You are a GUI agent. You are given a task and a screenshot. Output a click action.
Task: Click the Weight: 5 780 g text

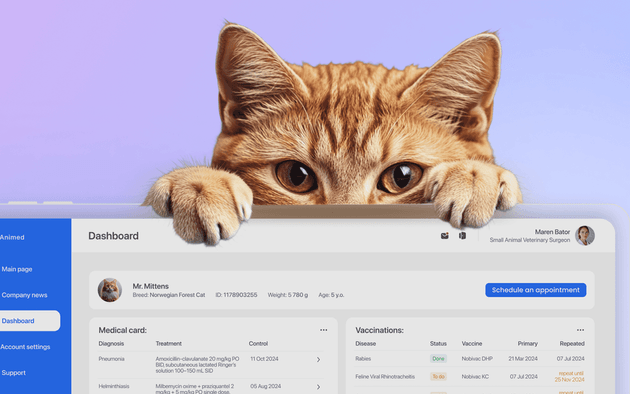[288, 295]
